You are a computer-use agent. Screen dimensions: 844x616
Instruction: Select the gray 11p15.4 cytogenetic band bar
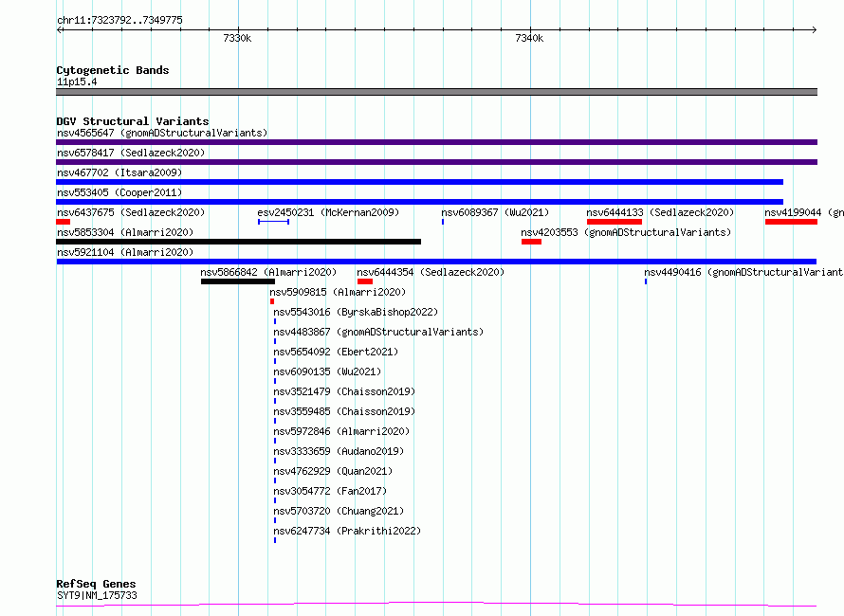click(x=436, y=92)
